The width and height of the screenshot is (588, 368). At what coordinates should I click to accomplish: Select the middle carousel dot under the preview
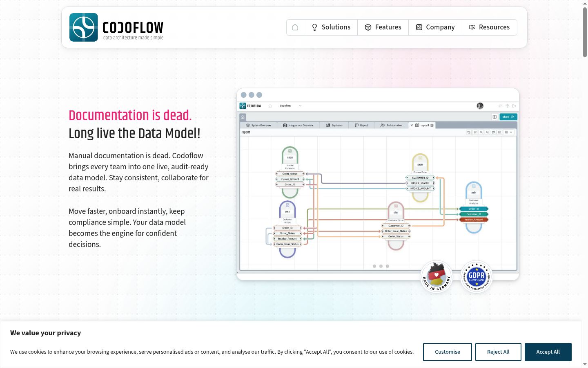381,266
